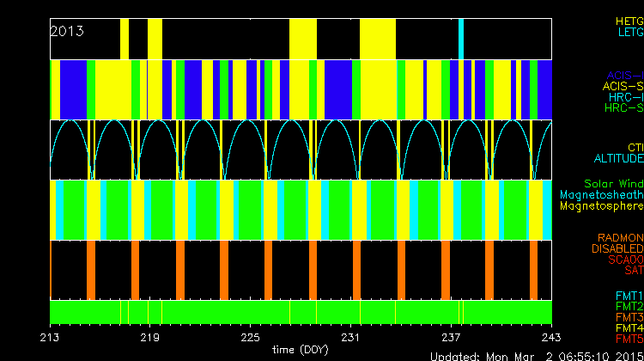
Task: Click the 213 tick on time axis
Action: [x=51, y=336]
